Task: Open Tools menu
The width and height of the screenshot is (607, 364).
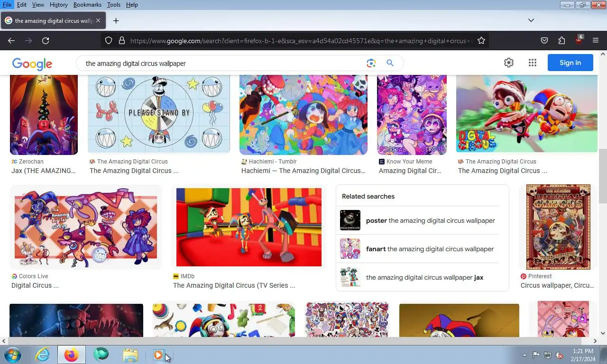Action: 113,5
